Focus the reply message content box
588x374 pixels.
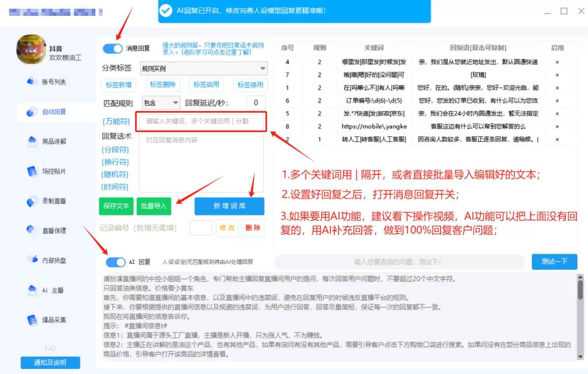[201, 163]
